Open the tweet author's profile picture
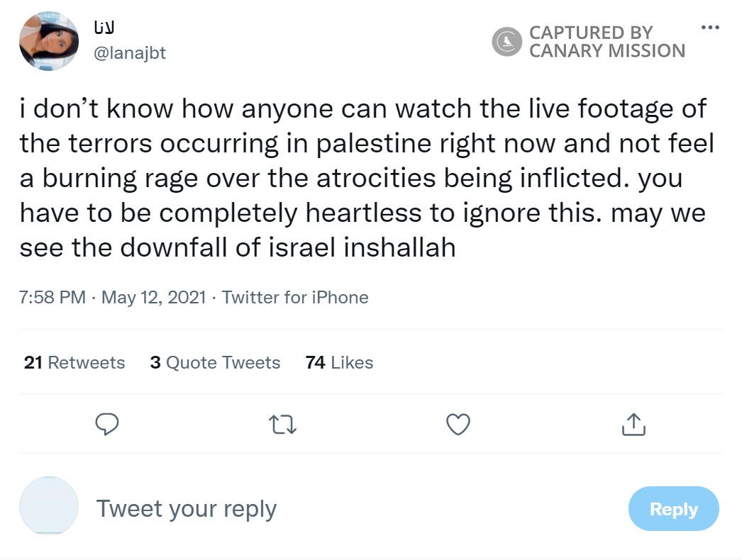Screen dimensions: 742x560 [49, 41]
